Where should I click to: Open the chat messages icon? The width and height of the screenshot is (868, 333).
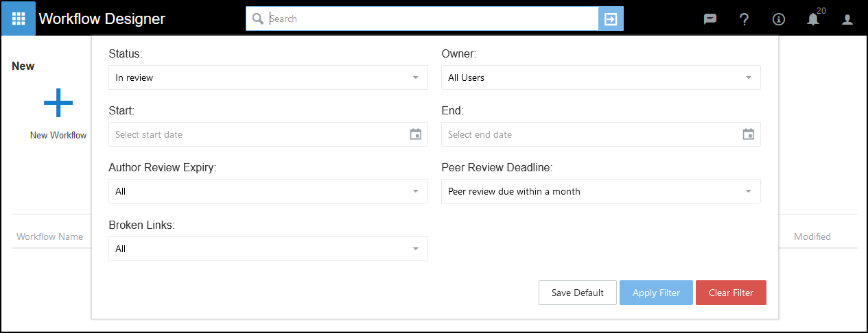point(710,19)
